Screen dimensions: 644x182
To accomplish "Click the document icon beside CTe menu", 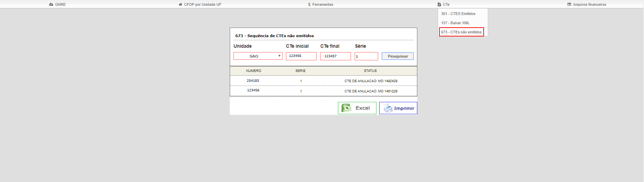I will point(439,4).
